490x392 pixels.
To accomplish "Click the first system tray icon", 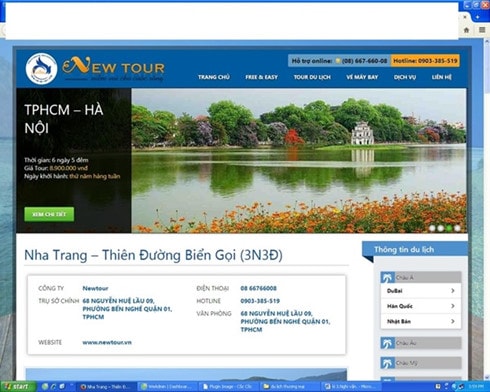I will (439, 387).
